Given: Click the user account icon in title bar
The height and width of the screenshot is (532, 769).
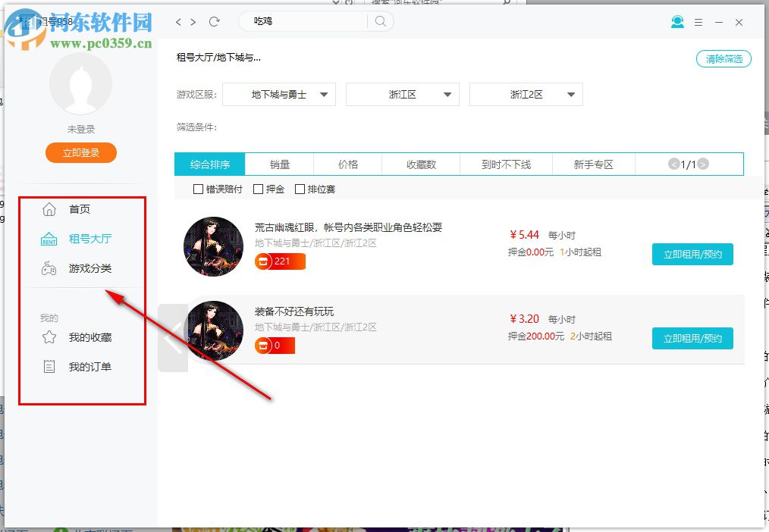Looking at the screenshot, I should [x=677, y=22].
